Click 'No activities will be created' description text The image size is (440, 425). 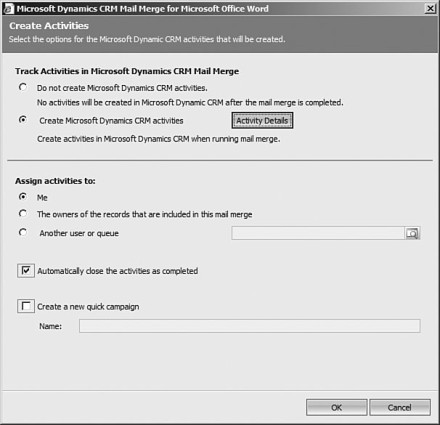pos(190,102)
